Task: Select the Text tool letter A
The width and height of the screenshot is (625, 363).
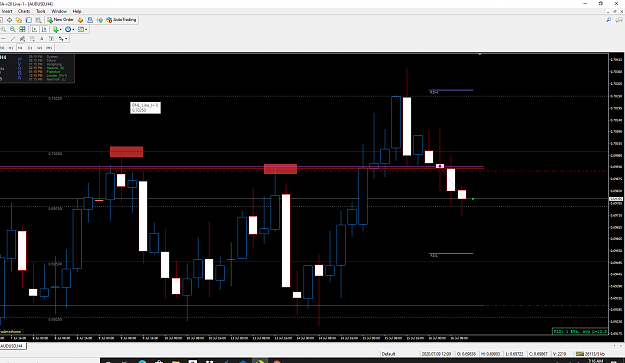Action: click(41, 39)
